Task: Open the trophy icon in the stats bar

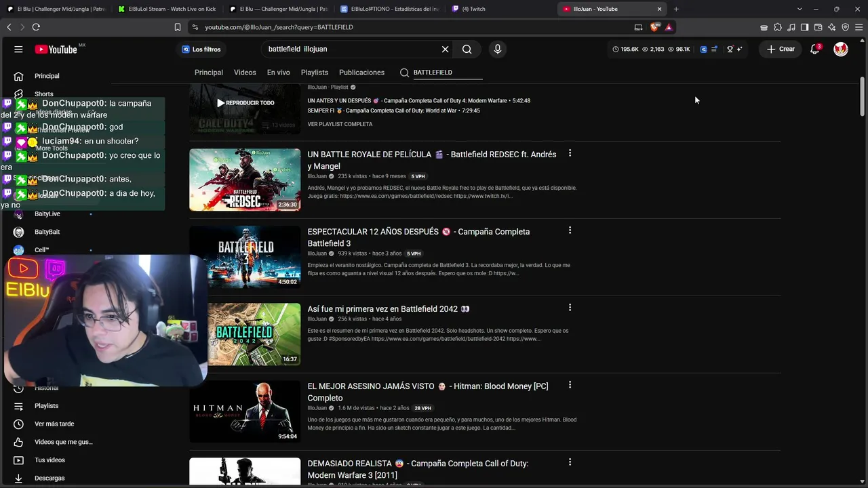Action: pyautogui.click(x=730, y=49)
